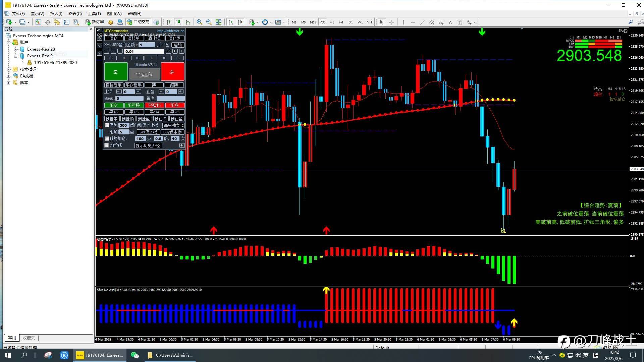The height and width of the screenshot is (362, 644).
Task: Click the 直接反手 reverse button
Action: [114, 85]
